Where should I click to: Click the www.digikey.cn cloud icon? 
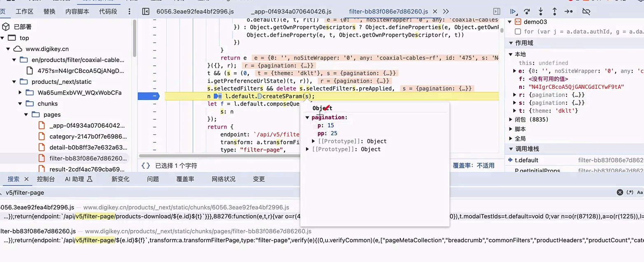click(x=18, y=49)
